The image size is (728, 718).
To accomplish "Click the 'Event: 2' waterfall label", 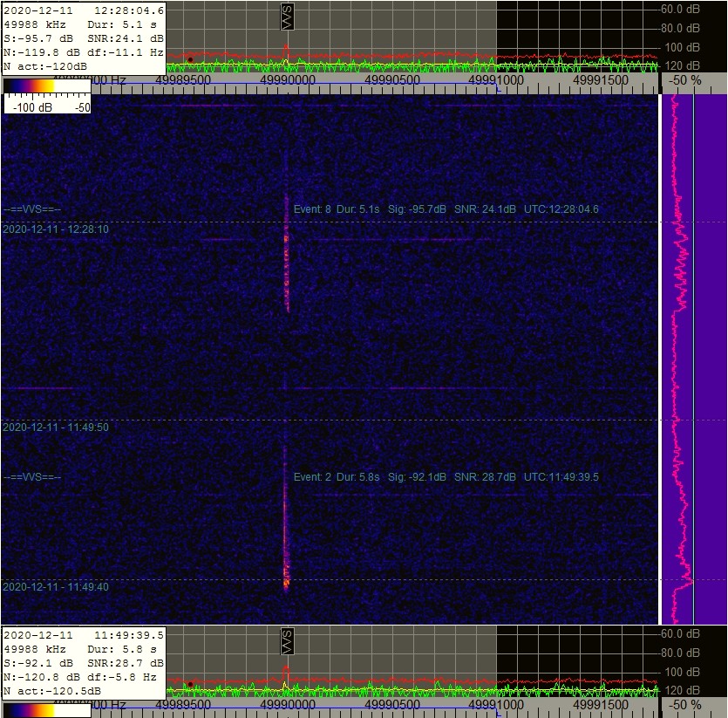I will coord(312,477).
